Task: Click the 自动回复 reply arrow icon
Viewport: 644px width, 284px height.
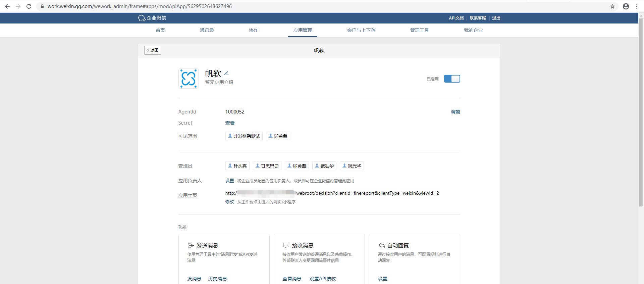Action: coord(382,245)
